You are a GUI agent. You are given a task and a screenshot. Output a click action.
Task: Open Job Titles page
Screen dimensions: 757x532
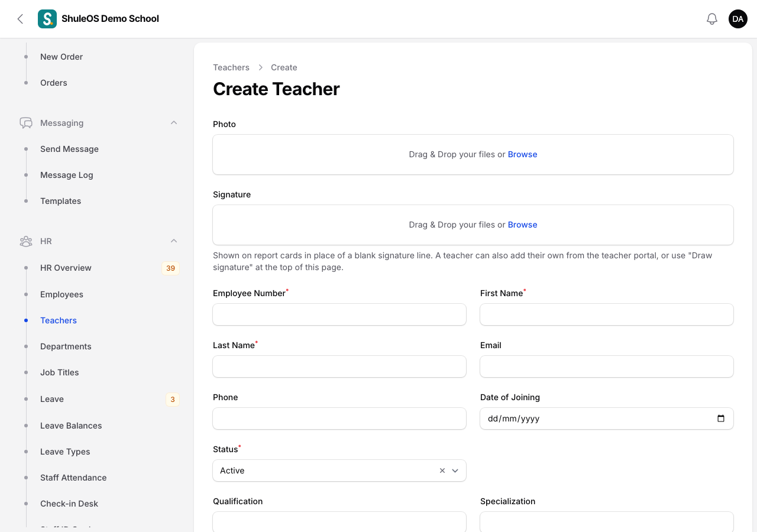tap(59, 372)
